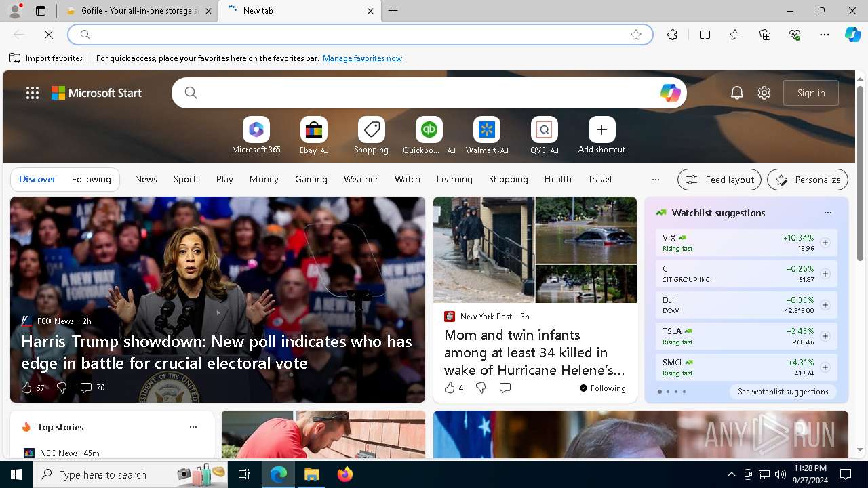Select the Weather category
The height and width of the screenshot is (488, 868).
point(361,180)
